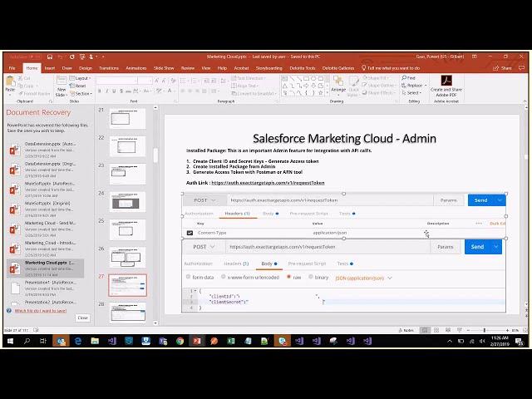This screenshot has width=532, height=399.
Task: Expand the shapes gallery More arrow
Action: pyautogui.click(x=327, y=92)
